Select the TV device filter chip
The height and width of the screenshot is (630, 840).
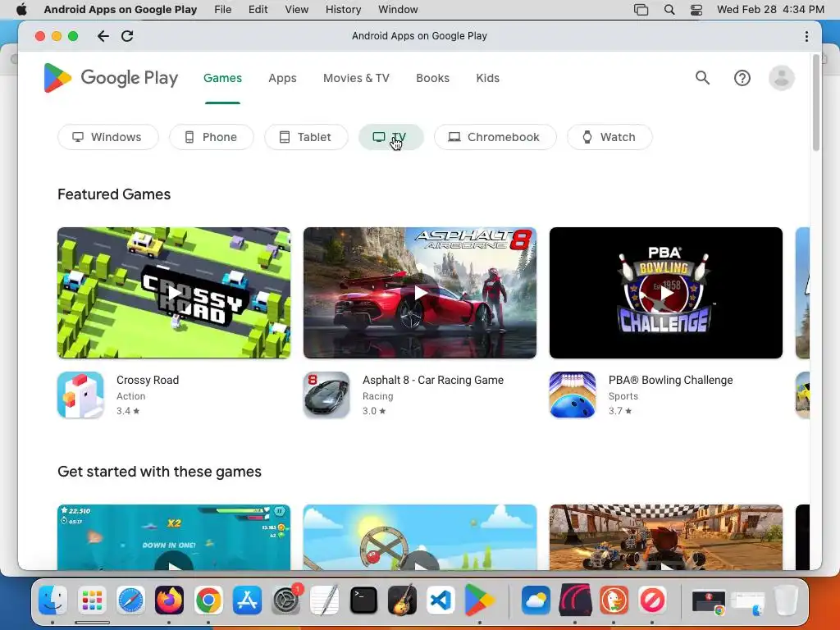pos(391,137)
